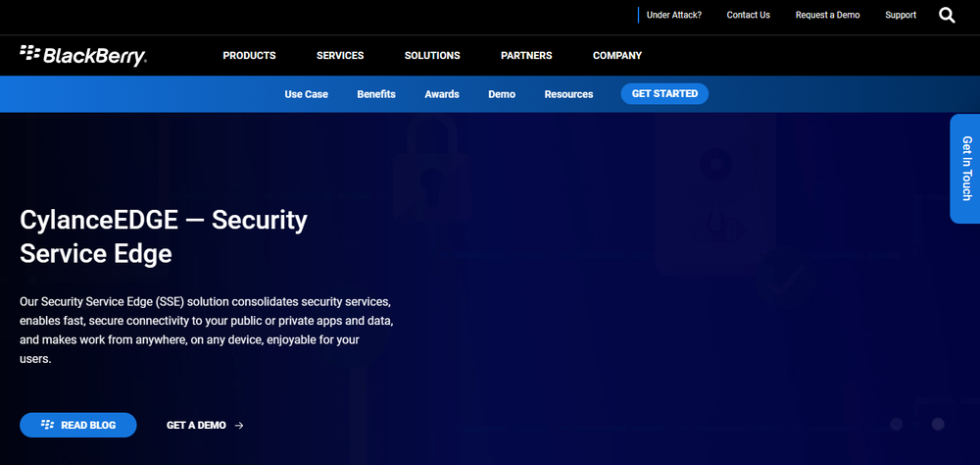Screen dimensions: 980x465
Task: Open the Solutions menu
Action: [x=432, y=56]
